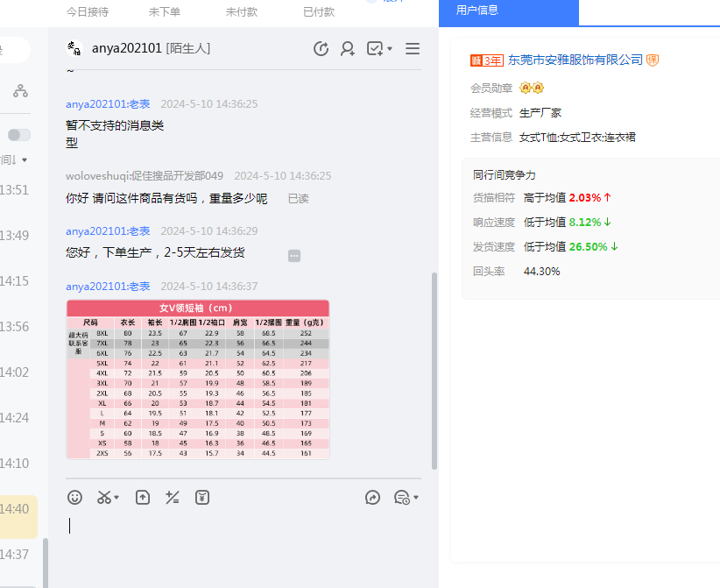The image size is (720, 588).
Task: Click the organization tree icon in sidebar
Action: click(x=20, y=91)
